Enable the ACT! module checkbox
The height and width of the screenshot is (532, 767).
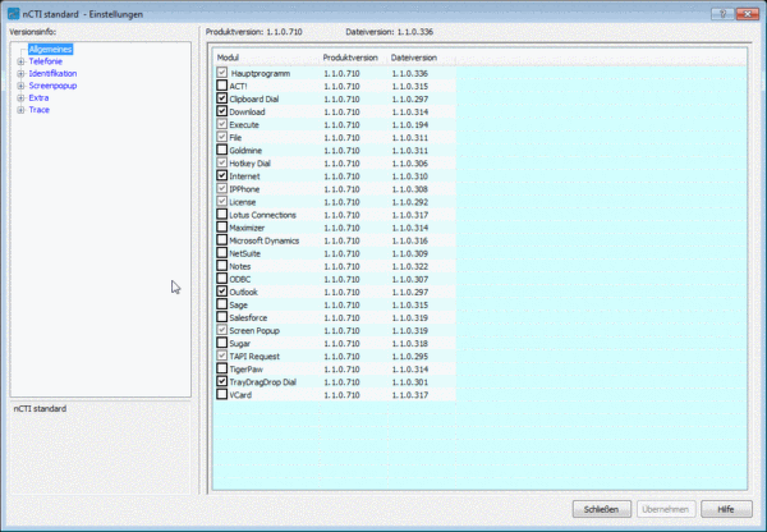(222, 85)
